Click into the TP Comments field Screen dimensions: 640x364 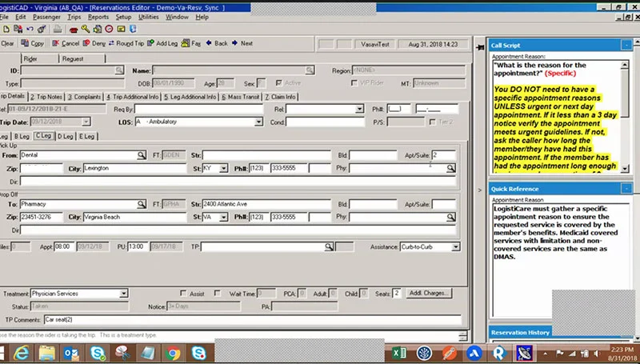[253, 319]
